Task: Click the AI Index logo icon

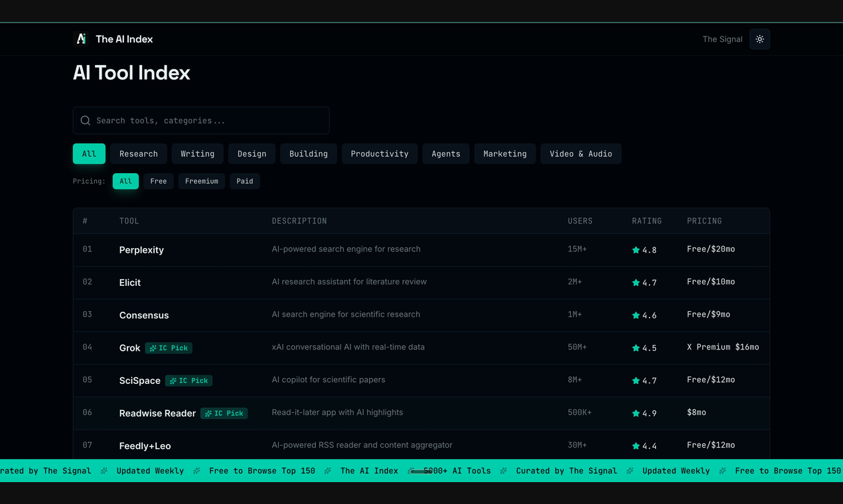Action: click(81, 38)
